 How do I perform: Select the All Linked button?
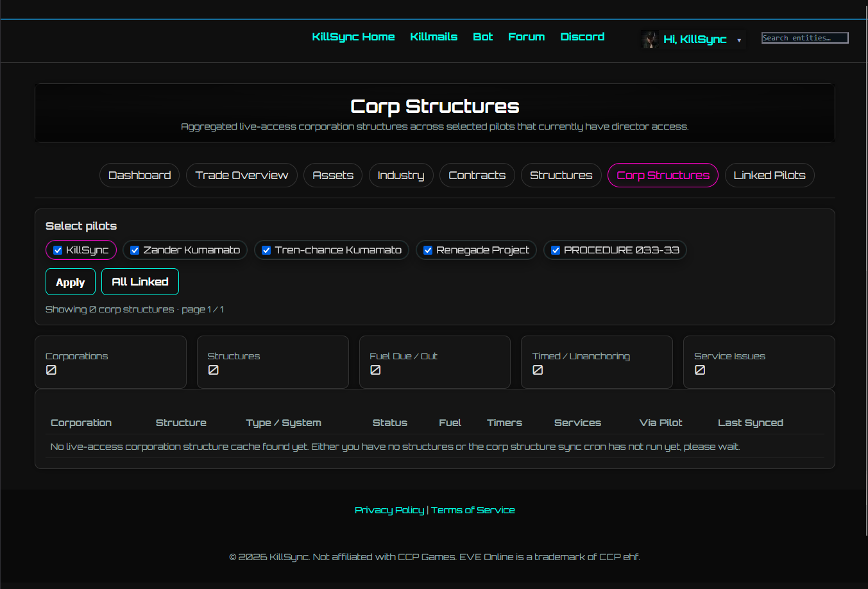coord(140,282)
